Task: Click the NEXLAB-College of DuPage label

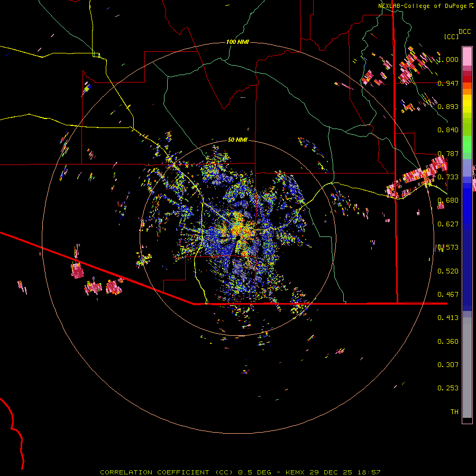Action: tap(425, 6)
